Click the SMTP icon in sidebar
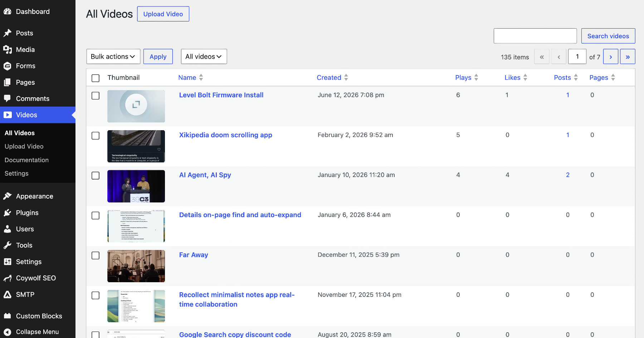 pos(8,294)
